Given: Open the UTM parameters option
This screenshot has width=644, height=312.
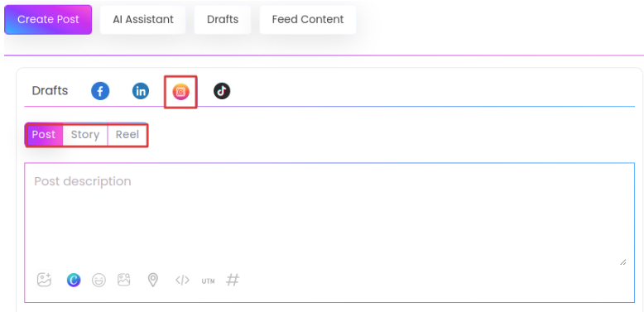Looking at the screenshot, I should [x=209, y=281].
